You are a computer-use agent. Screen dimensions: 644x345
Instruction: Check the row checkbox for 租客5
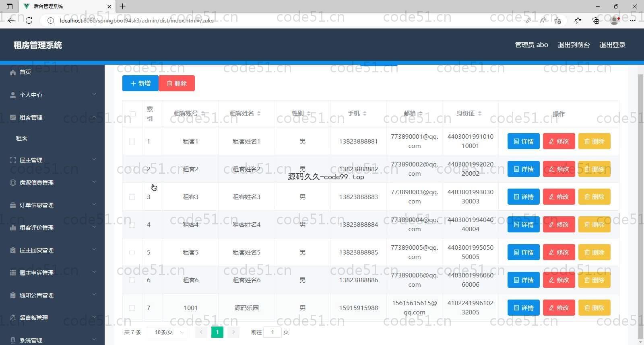coord(132,253)
